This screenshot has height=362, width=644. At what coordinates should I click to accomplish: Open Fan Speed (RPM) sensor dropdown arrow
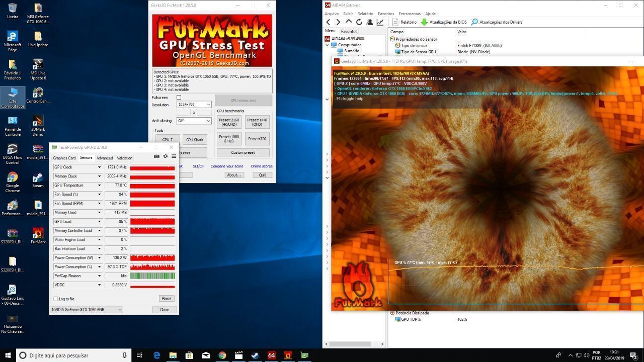pyautogui.click(x=99, y=203)
